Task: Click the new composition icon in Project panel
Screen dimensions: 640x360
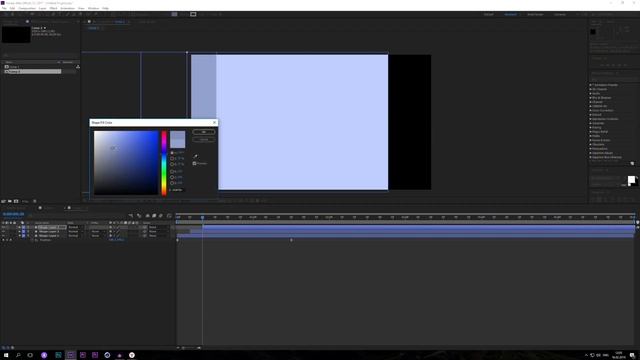Action: [x=16, y=201]
